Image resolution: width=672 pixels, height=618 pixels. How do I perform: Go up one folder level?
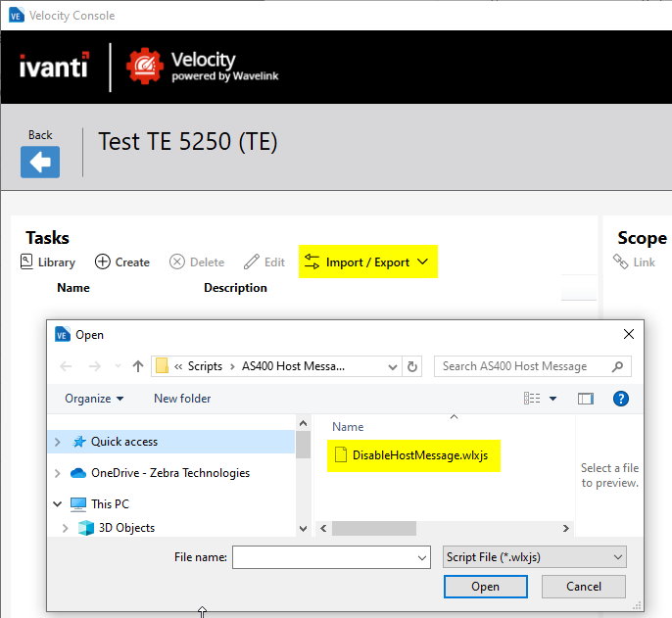point(138,366)
